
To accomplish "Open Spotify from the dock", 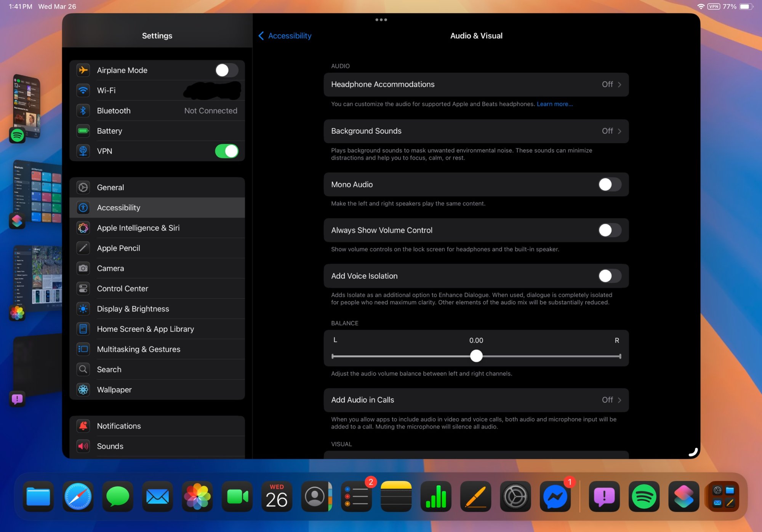I will [x=644, y=497].
